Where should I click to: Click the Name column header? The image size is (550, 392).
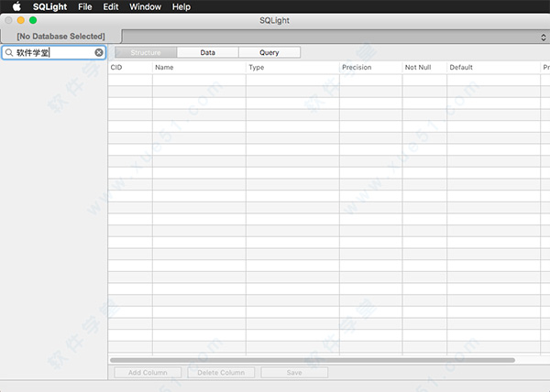199,67
